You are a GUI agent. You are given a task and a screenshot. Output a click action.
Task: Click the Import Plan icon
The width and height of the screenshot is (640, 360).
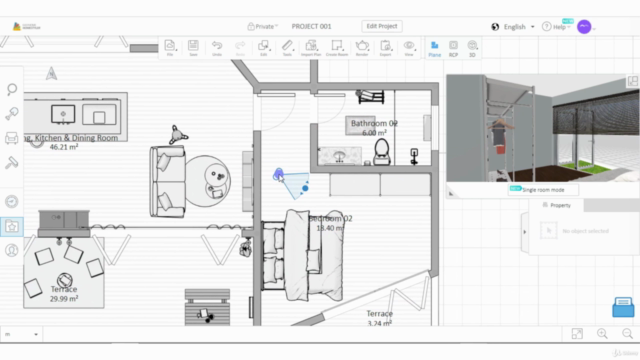(311, 48)
